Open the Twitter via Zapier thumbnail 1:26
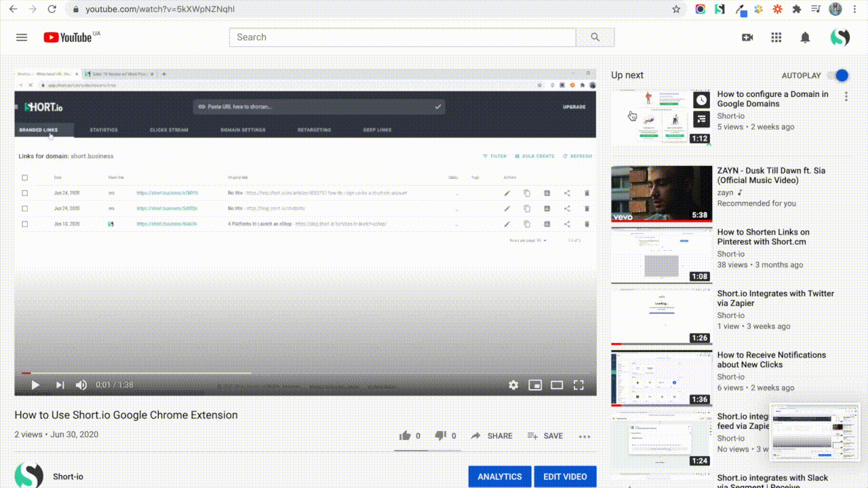This screenshot has height=488, width=868. coord(662,317)
